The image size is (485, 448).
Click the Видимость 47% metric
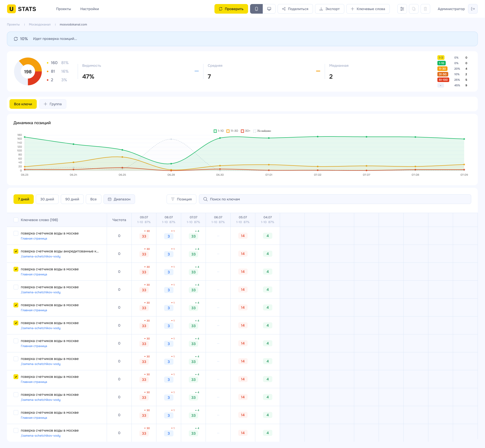point(91,72)
